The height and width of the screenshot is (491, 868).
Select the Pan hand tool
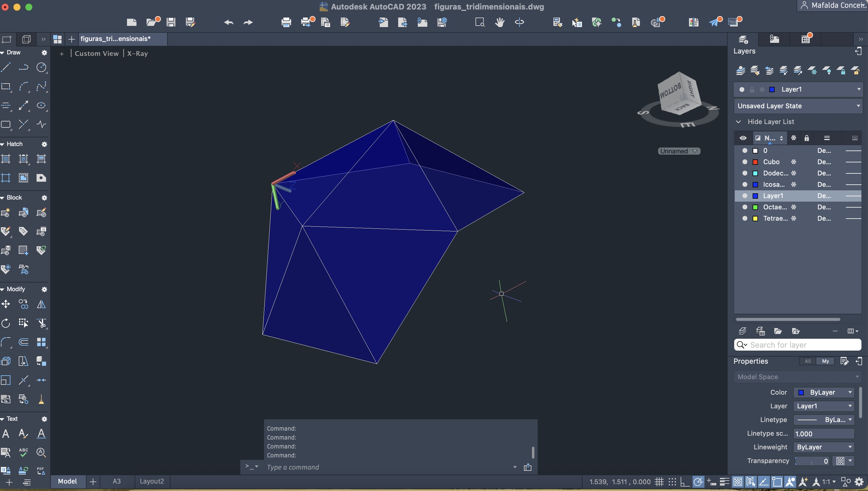500,23
